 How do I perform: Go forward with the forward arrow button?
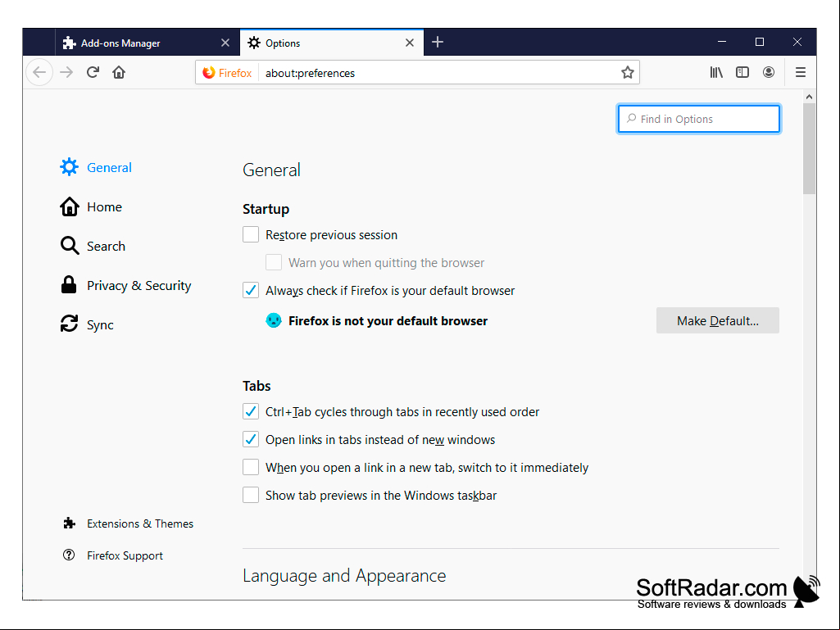point(66,72)
